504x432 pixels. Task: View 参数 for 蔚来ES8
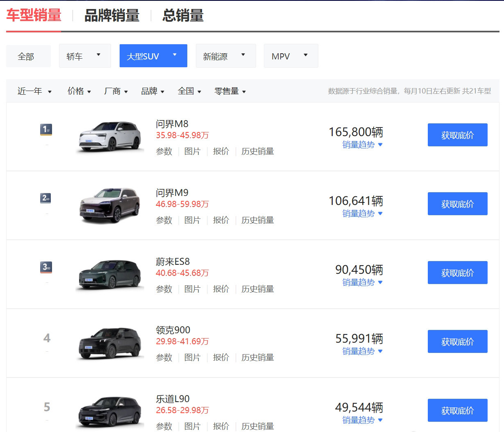(x=164, y=289)
